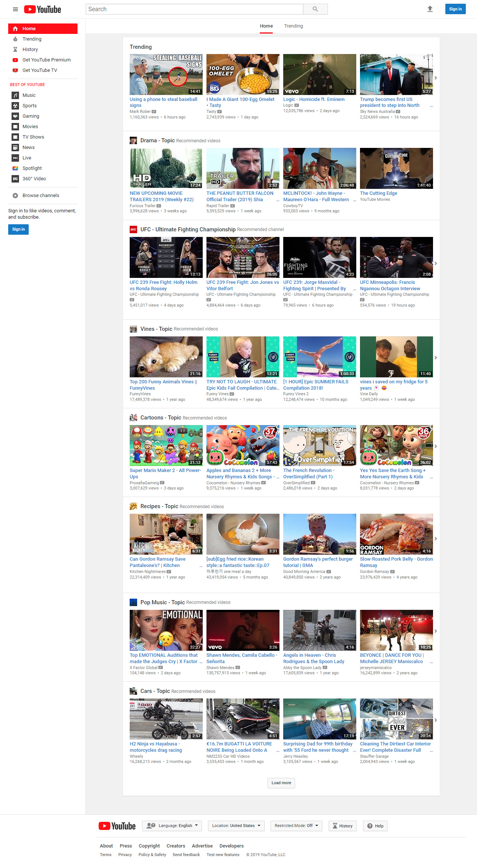477x868 pixels.
Task: Click the Trending flame icon in sidebar
Action: 15,39
